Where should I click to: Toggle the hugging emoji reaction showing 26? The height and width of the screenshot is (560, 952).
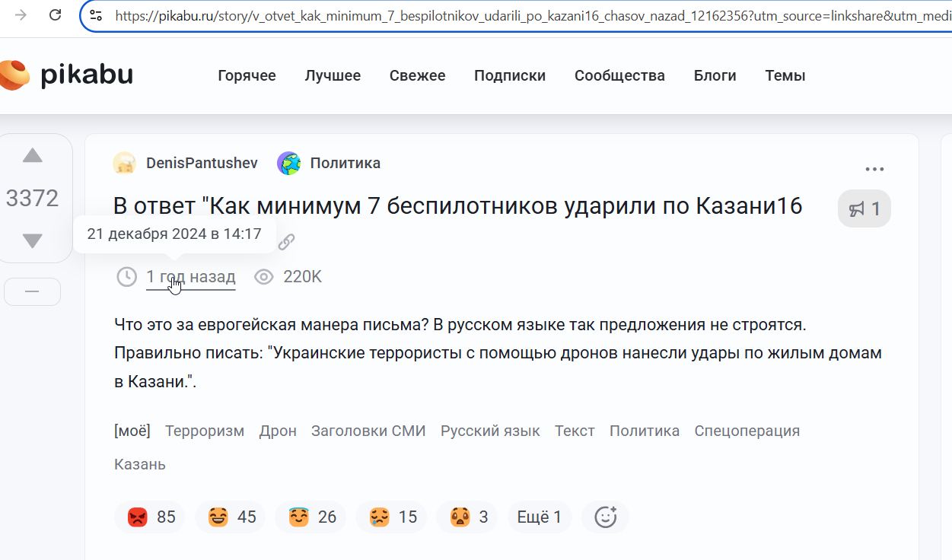click(310, 516)
